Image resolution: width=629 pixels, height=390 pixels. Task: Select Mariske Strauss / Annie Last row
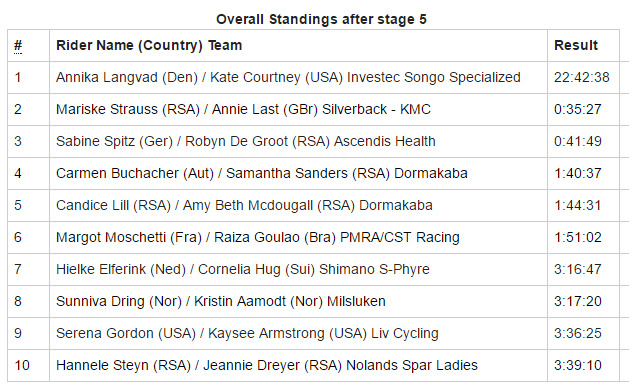click(313, 110)
